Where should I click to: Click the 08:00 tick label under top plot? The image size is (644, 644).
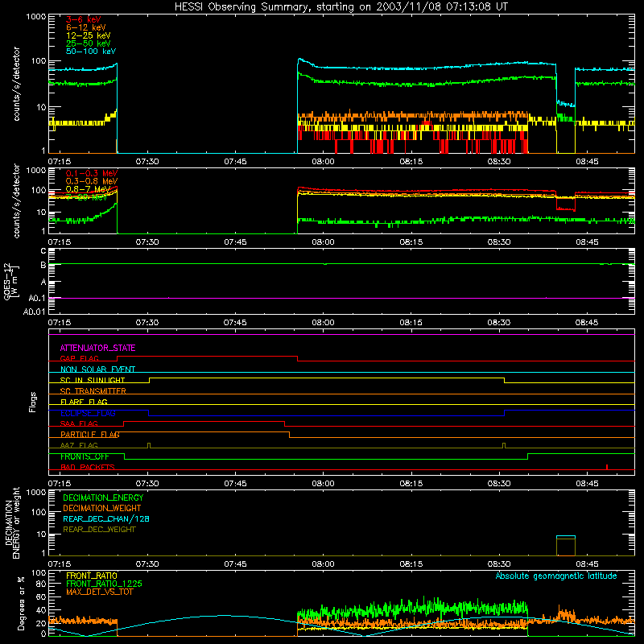click(324, 162)
